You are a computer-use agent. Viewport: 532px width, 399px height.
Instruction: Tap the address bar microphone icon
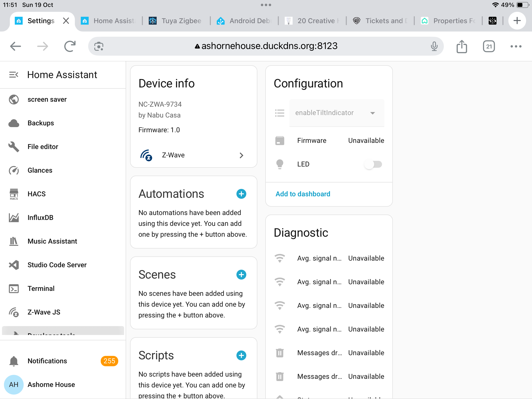pos(434,46)
